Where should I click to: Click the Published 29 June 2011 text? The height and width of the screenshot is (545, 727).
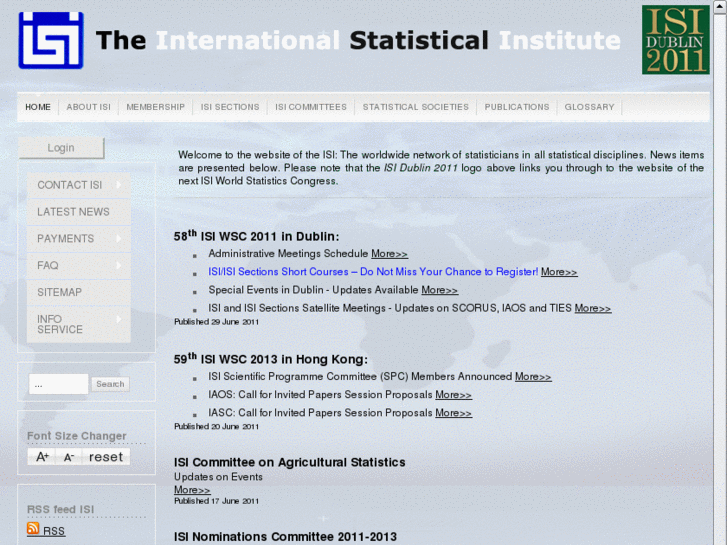tap(217, 322)
